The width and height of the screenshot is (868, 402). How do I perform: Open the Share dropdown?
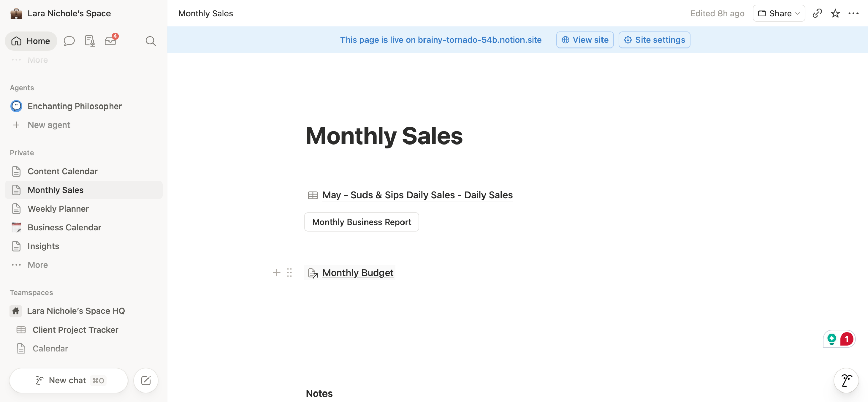coord(779,13)
